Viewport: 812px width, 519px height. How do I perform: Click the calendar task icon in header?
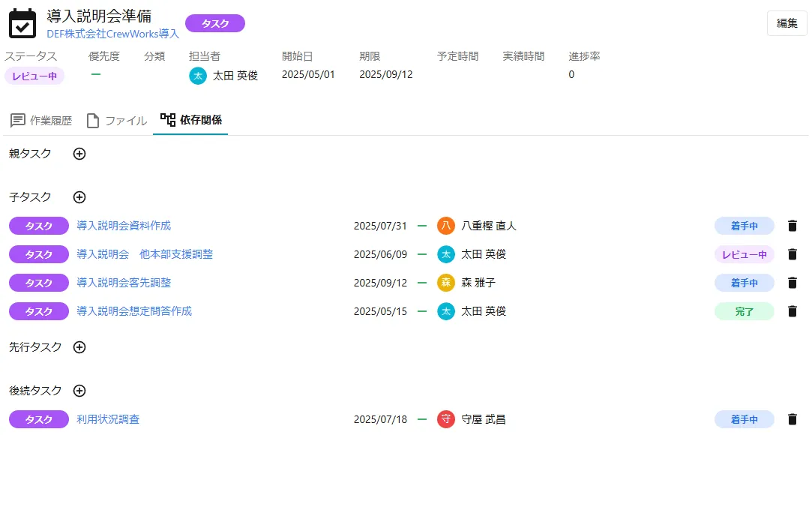pyautogui.click(x=22, y=24)
